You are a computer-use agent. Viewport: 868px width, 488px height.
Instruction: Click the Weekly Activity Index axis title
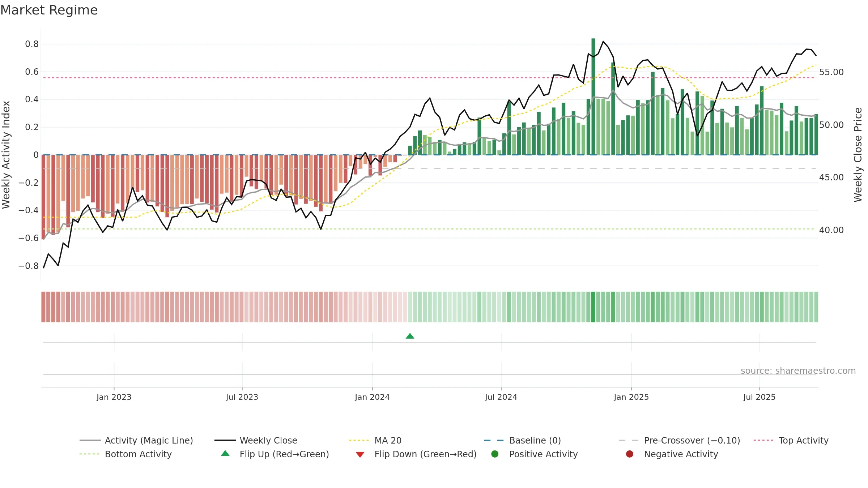(x=6, y=155)
